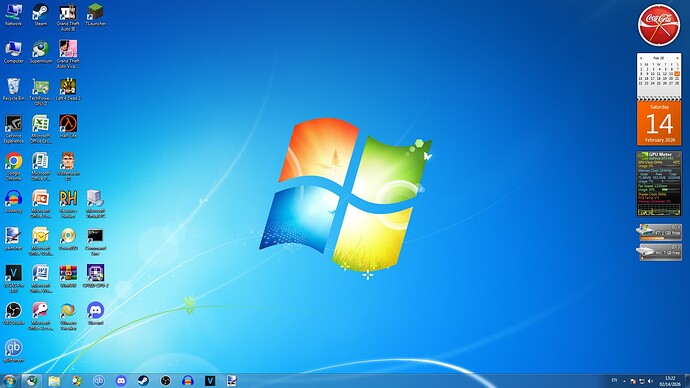This screenshot has width=690, height=388.
Task: Select the Command Prompt desktop shortcut
Action: tap(95, 242)
